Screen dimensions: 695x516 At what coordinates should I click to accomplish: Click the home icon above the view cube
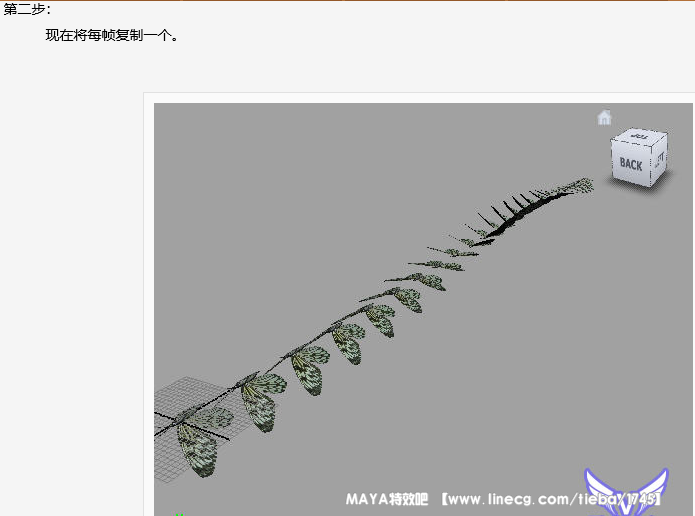point(604,118)
